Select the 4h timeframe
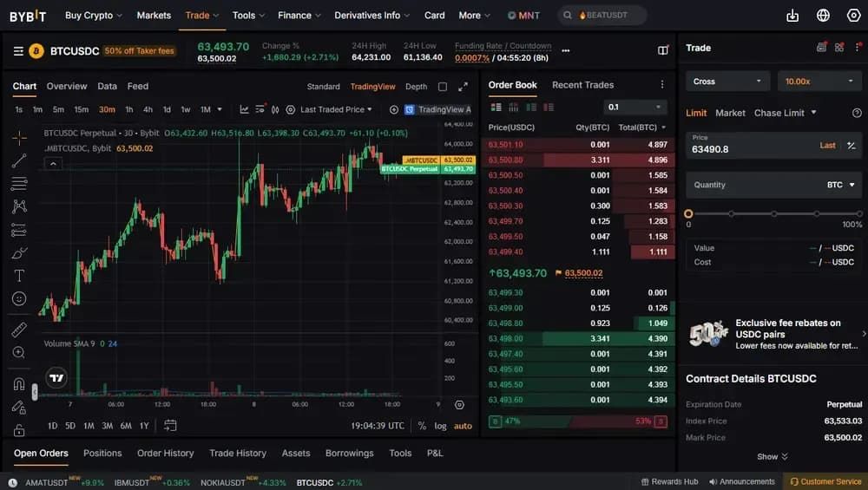This screenshot has width=868, height=490. point(148,109)
